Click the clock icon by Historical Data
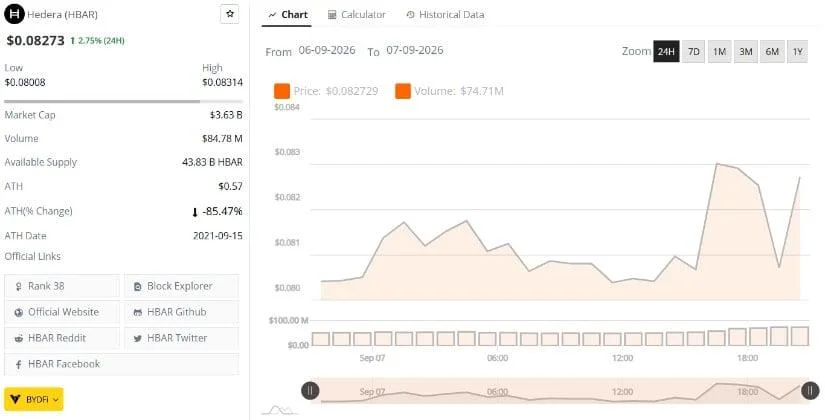 (x=410, y=15)
